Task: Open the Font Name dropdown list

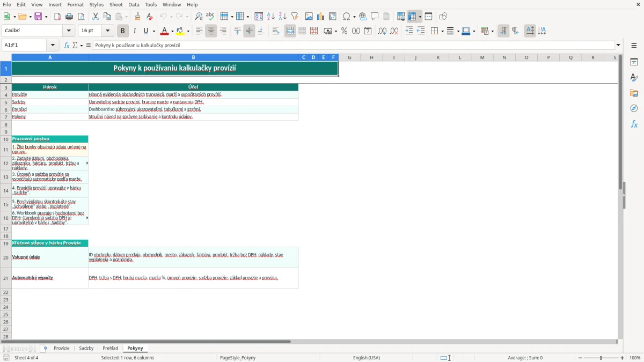Action: pos(69,31)
